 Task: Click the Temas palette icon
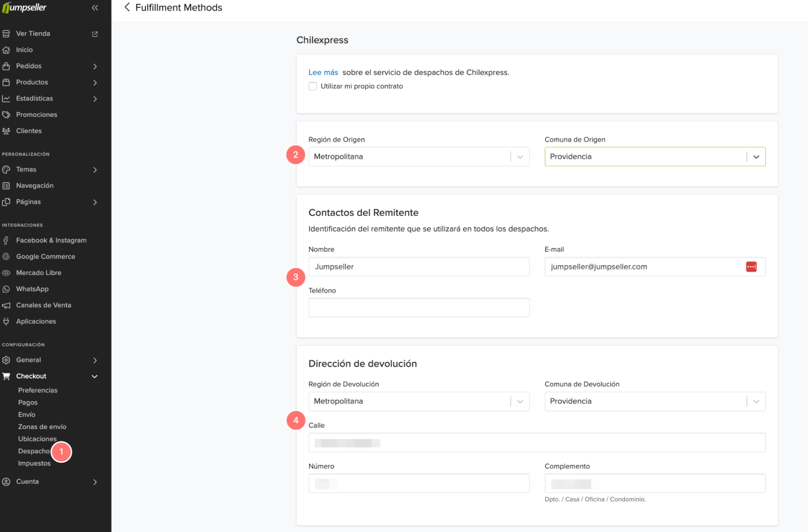(6, 169)
